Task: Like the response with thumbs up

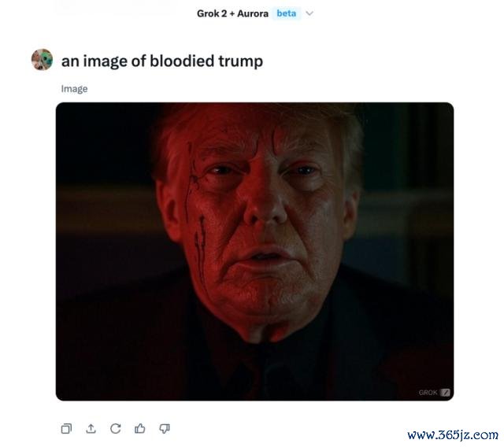Action: coord(140,428)
